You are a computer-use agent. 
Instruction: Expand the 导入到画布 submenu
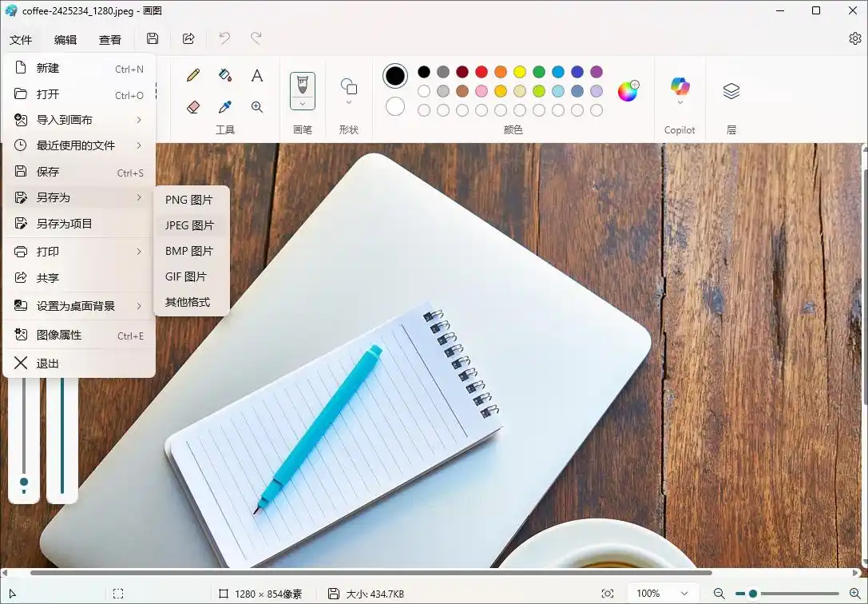[x=79, y=120]
